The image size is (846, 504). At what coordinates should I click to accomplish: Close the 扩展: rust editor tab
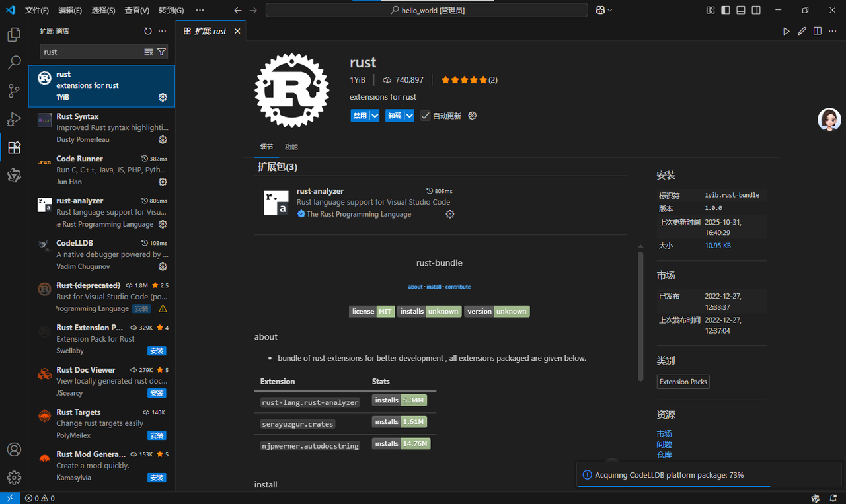237,31
